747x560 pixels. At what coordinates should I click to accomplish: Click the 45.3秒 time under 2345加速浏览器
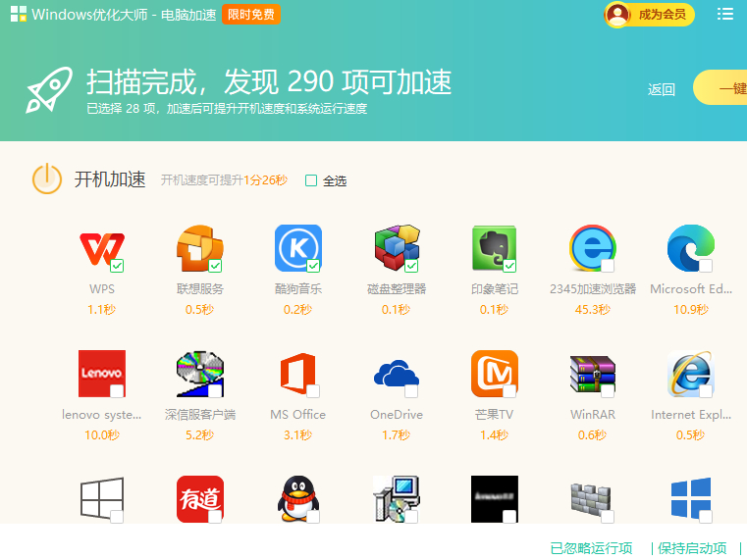pos(593,310)
